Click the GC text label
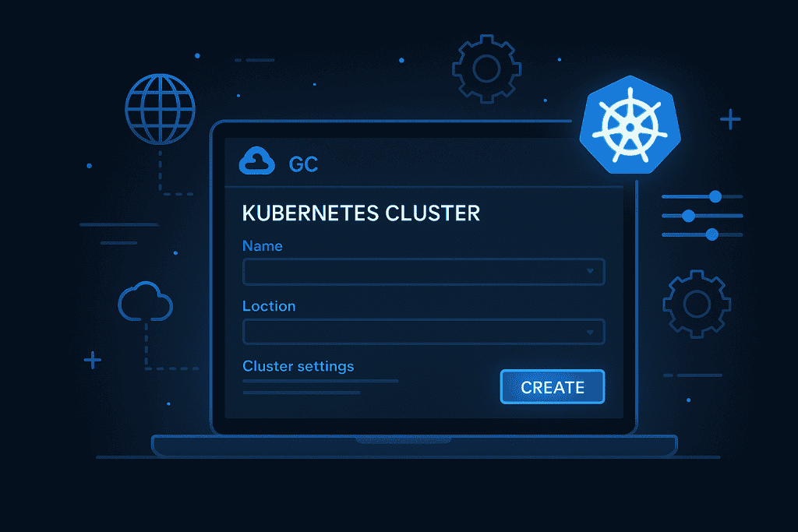This screenshot has width=798, height=532. coord(303,164)
